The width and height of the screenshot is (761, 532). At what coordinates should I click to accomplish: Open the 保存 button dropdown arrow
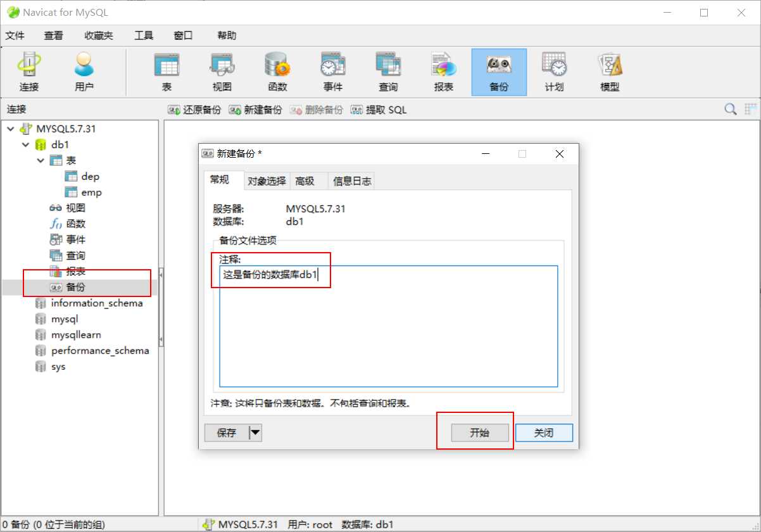point(255,433)
